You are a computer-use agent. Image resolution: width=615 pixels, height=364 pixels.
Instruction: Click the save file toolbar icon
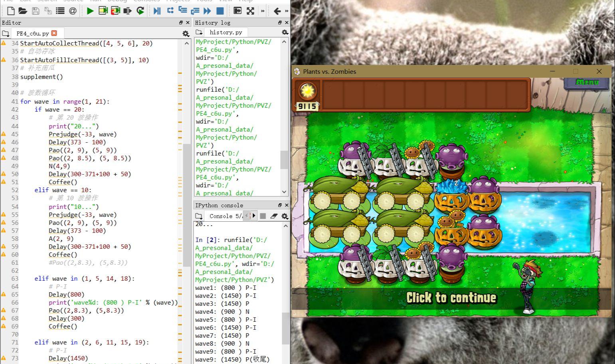click(36, 11)
